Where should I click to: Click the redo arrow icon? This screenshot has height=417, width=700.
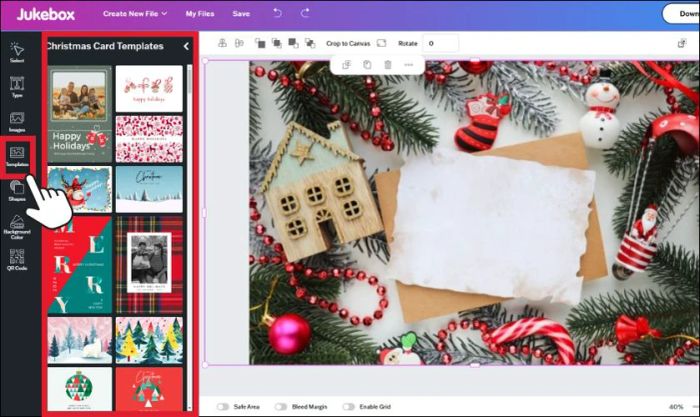click(305, 13)
